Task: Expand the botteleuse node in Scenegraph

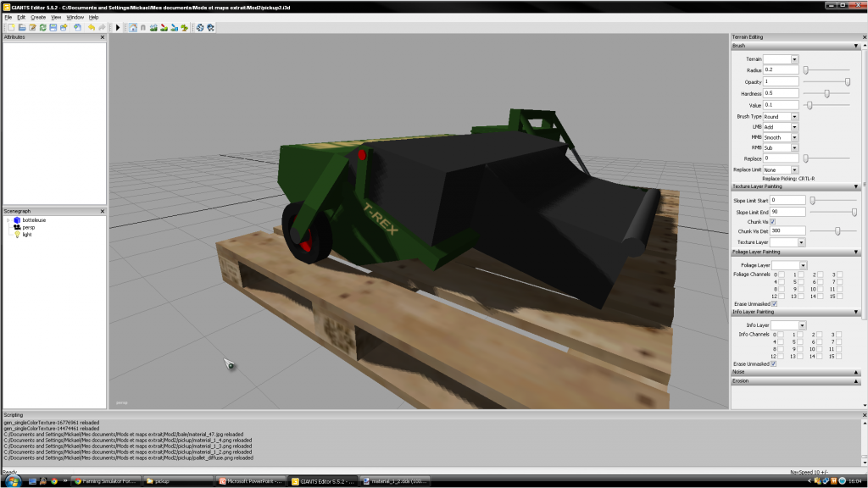Action: pyautogui.click(x=8, y=220)
